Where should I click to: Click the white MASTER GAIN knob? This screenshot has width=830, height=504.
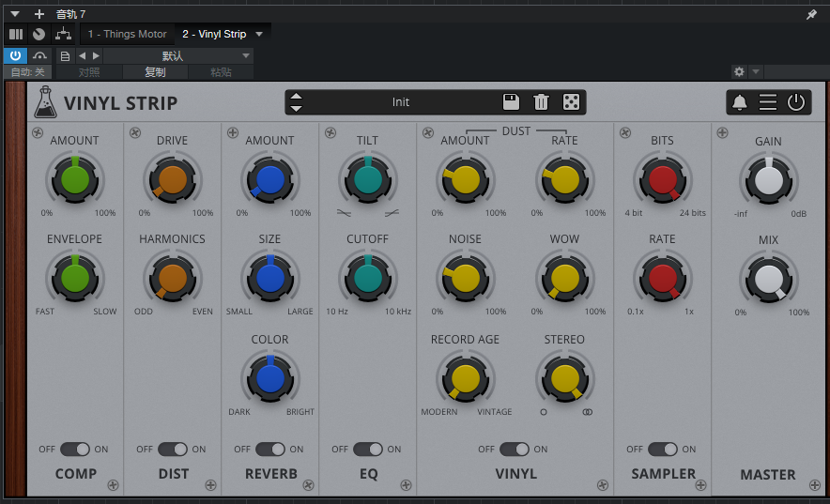pos(769,180)
